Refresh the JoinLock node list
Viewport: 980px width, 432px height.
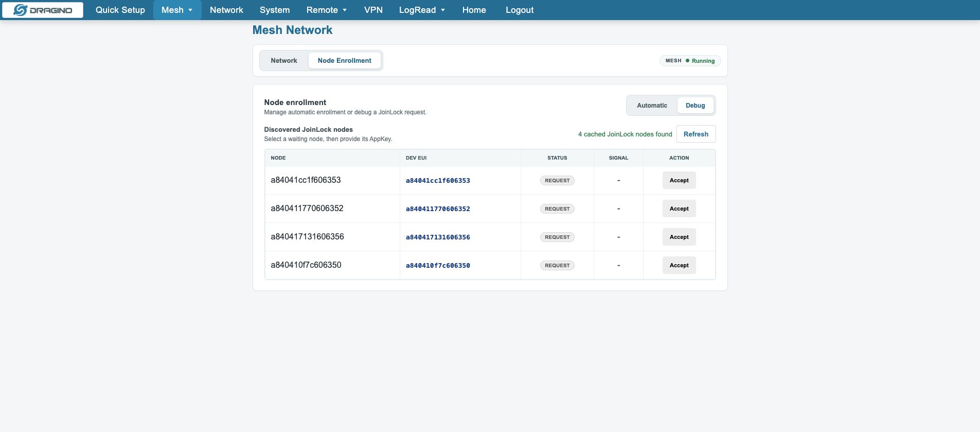tap(696, 134)
